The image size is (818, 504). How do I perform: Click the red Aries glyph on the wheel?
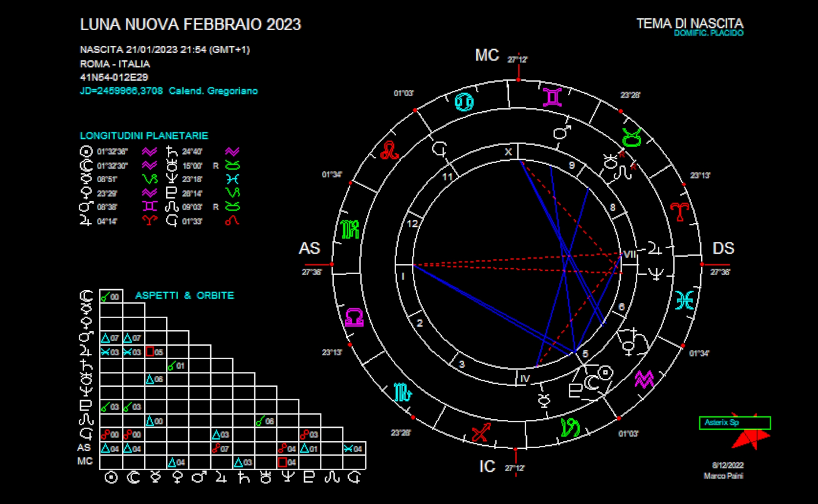pyautogui.click(x=679, y=212)
